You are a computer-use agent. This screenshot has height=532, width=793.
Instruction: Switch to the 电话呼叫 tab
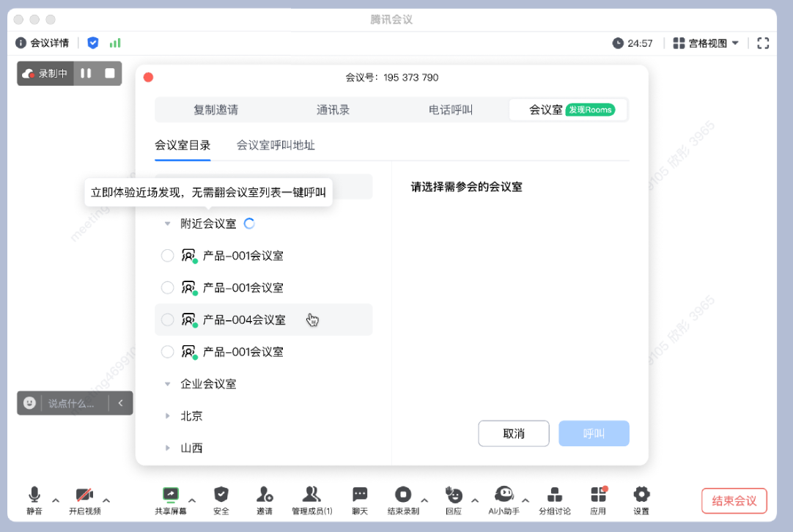pyautogui.click(x=451, y=110)
